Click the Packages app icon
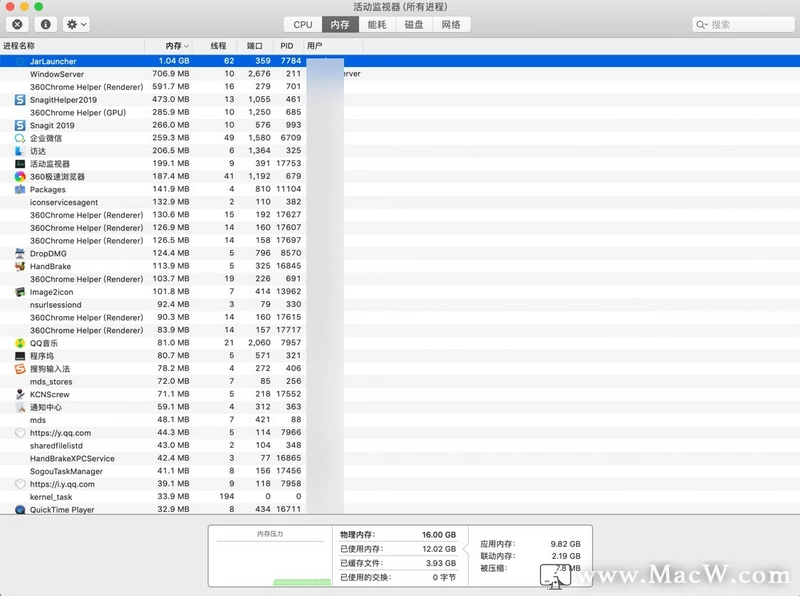This screenshot has height=596, width=800. (20, 189)
